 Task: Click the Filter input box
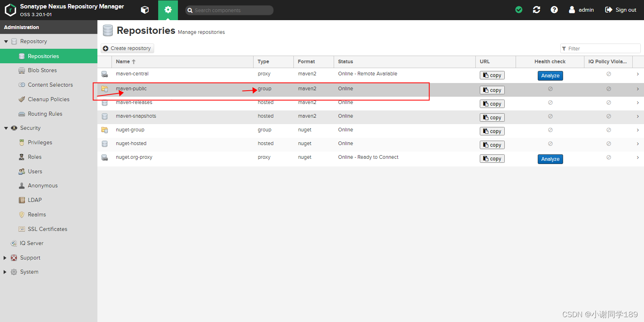coord(600,48)
